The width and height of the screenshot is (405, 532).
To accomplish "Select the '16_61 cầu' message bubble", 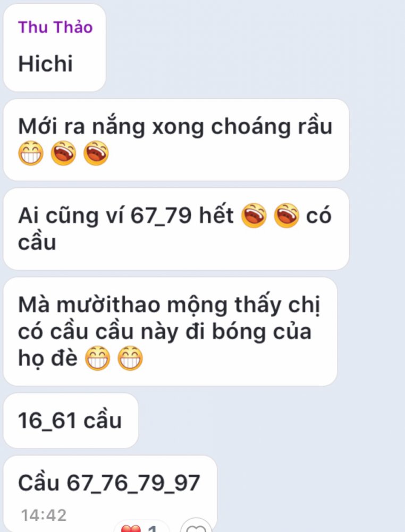I will coord(71,421).
